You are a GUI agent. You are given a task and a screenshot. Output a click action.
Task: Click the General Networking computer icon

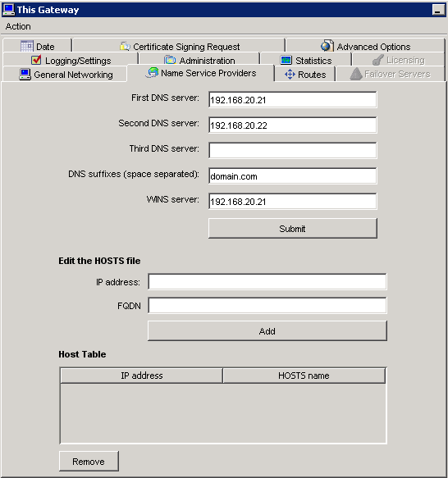pos(25,74)
